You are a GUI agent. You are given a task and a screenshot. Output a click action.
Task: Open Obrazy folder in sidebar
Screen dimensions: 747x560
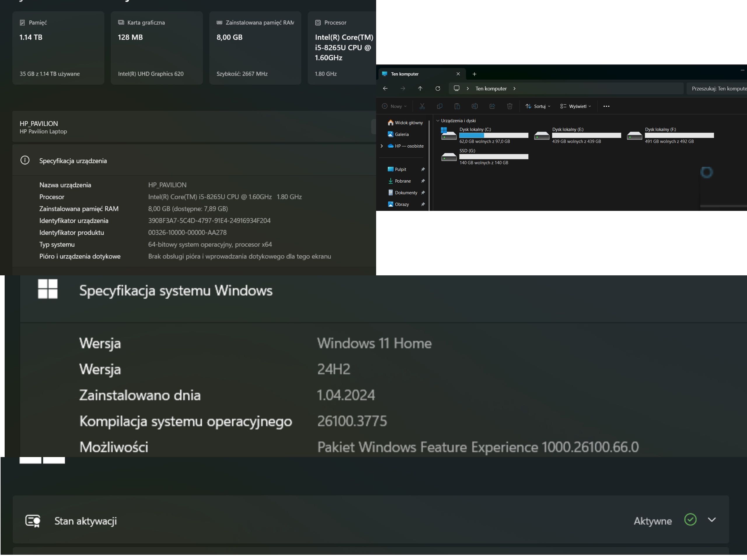(398, 204)
